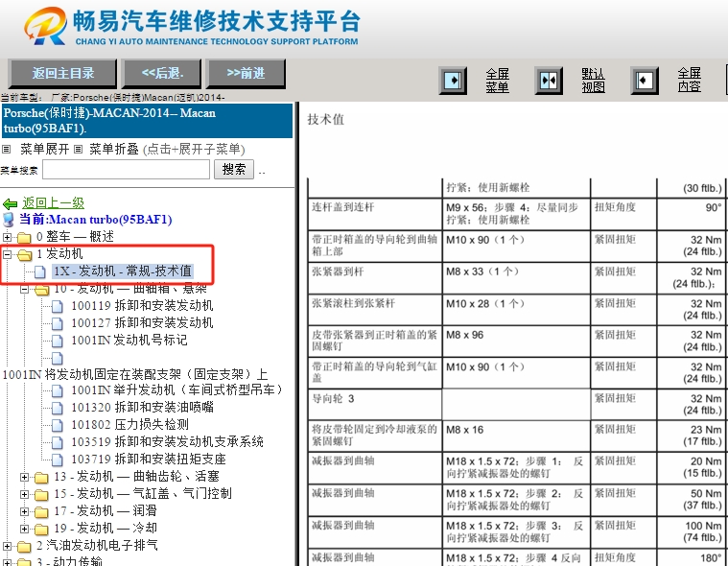The height and width of the screenshot is (566, 728).
Task: Go back with the <<后退 button
Action: [161, 73]
